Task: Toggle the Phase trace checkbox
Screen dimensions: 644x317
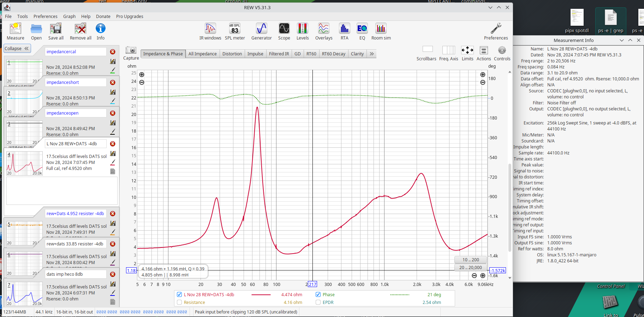Action: 318,294
